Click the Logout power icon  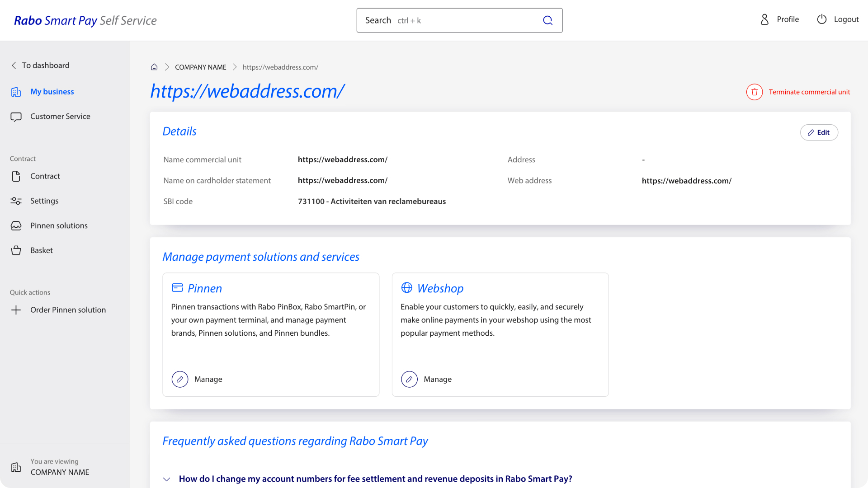[821, 19]
